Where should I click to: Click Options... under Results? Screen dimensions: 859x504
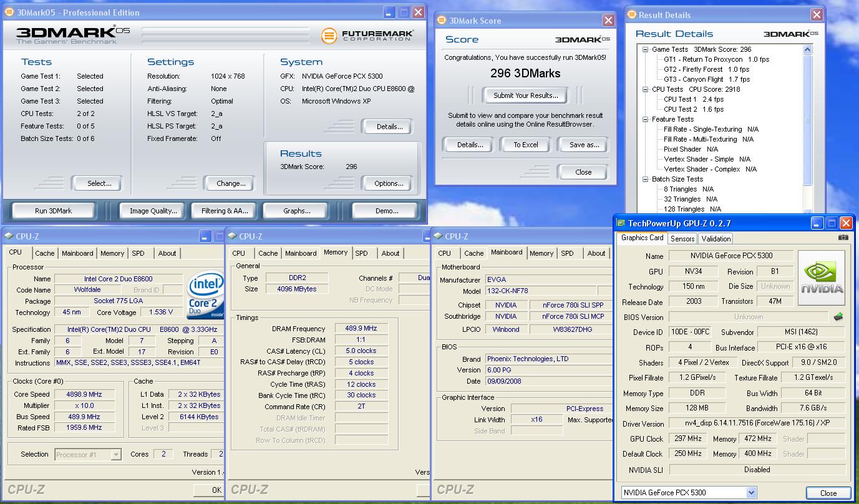pyautogui.click(x=389, y=183)
